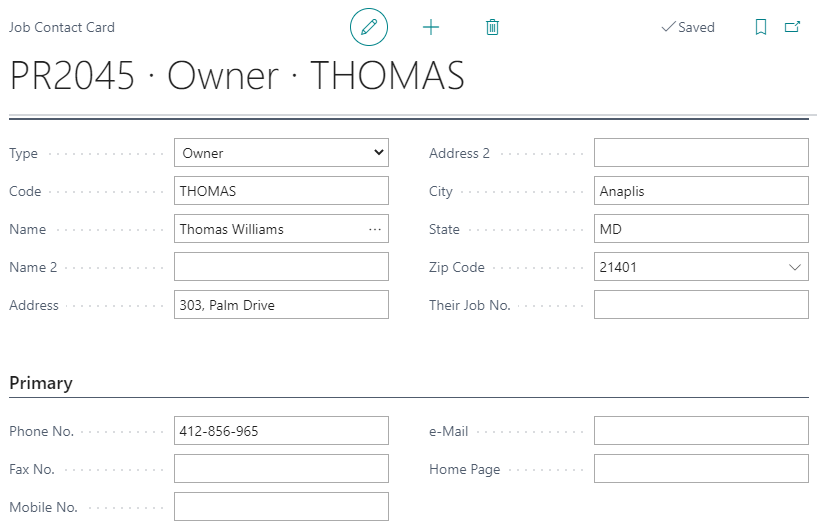Click the pencil edit icon
Viewport: 817px width, 529px height.
(x=368, y=27)
